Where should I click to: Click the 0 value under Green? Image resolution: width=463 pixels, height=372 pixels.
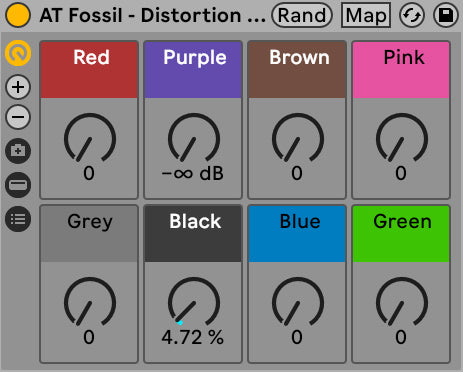pyautogui.click(x=401, y=337)
